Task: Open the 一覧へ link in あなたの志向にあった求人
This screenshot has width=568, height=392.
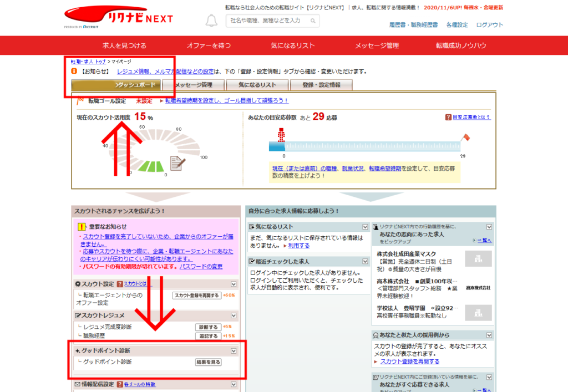Action: click(484, 240)
